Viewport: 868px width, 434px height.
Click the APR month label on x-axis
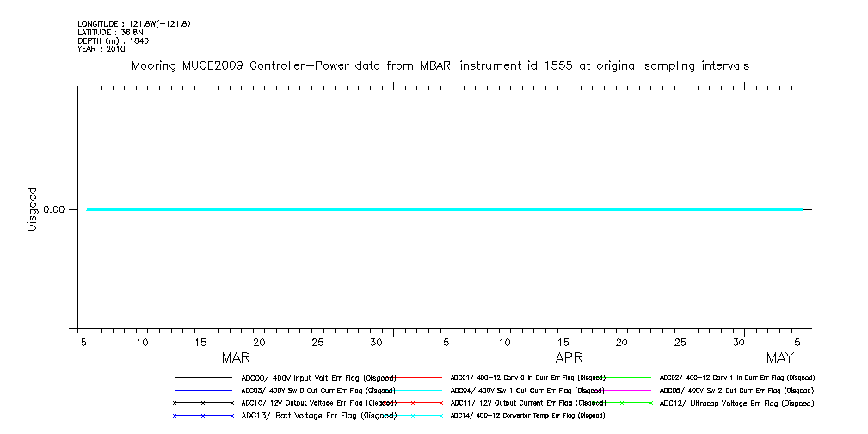tap(569, 357)
